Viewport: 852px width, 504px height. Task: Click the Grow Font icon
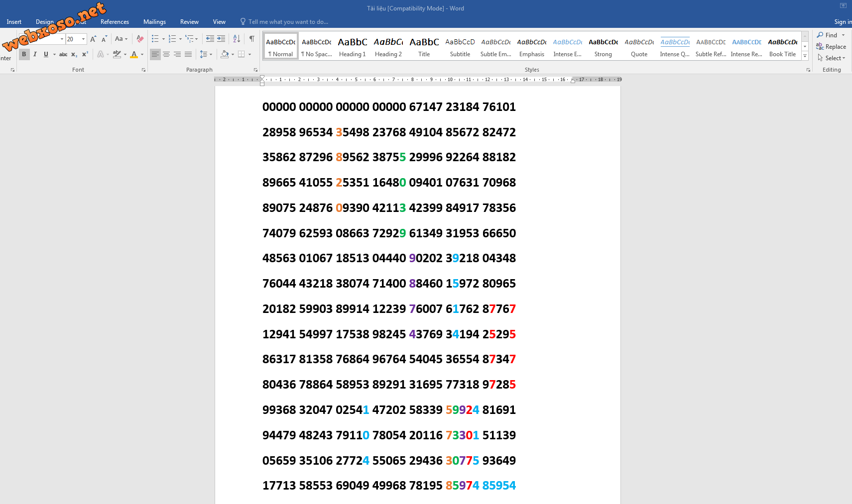pos(93,39)
